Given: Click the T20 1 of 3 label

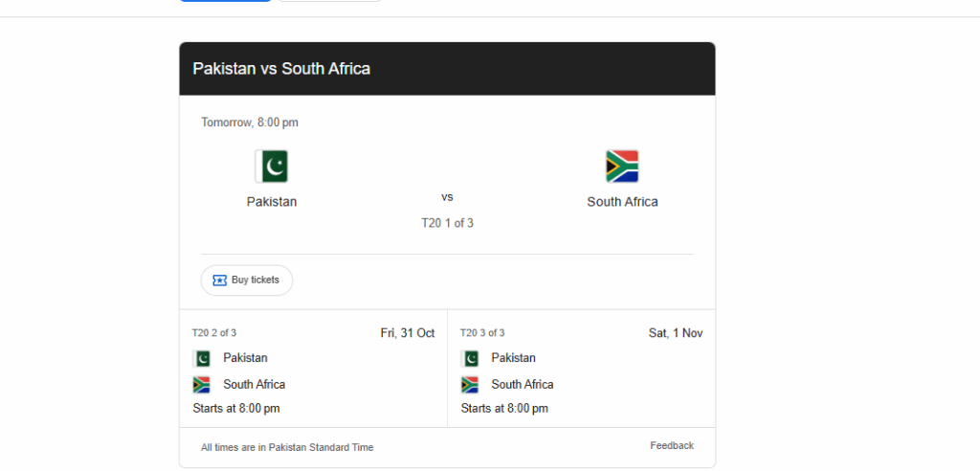Looking at the screenshot, I should 447,223.
